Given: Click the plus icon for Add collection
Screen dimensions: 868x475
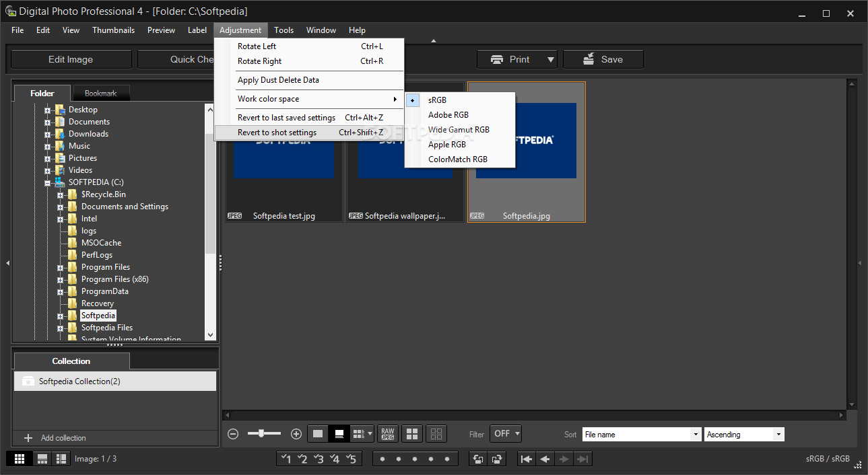Looking at the screenshot, I should 28,438.
